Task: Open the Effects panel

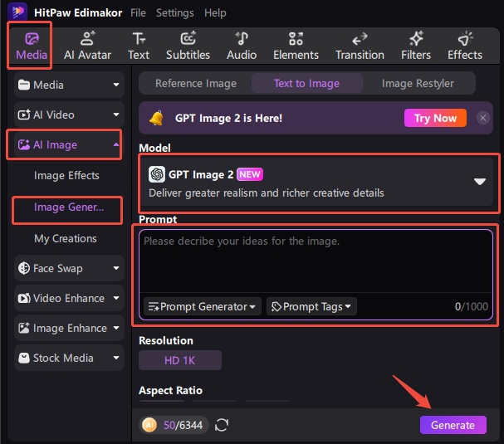Action: [465, 46]
